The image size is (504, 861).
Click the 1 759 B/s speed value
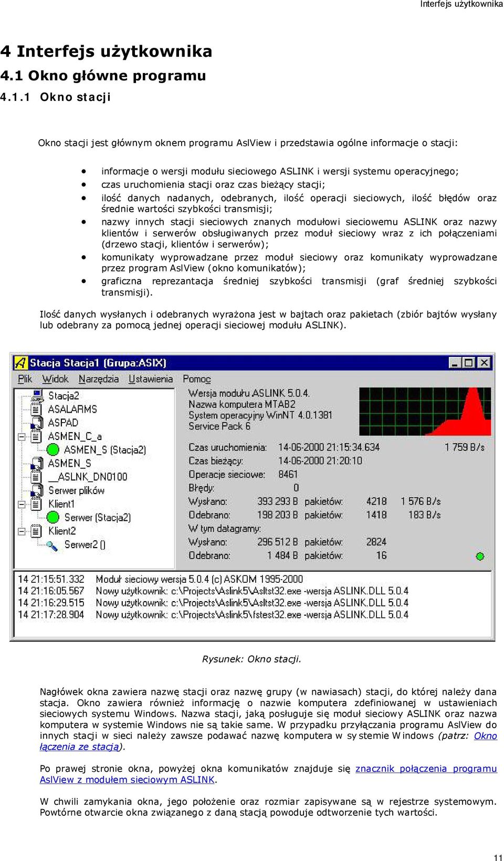[x=465, y=447]
